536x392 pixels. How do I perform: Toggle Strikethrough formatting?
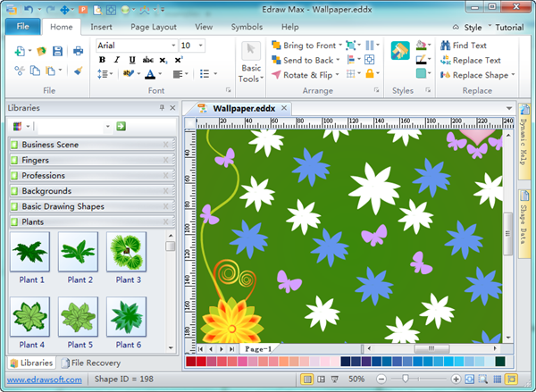(147, 60)
